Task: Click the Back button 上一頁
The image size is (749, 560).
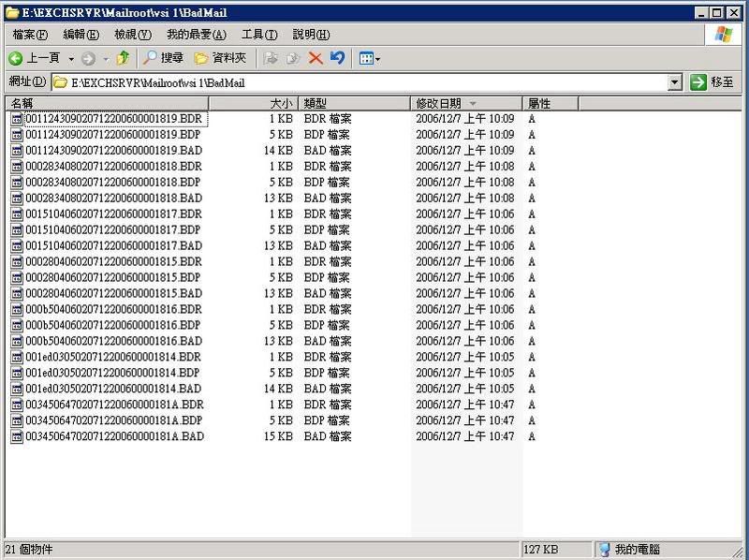Action: (x=34, y=58)
